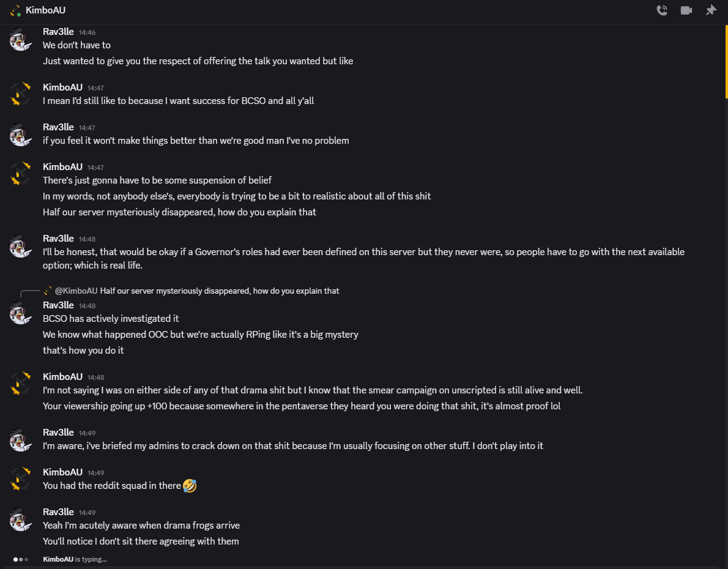Open Rav3lle's avatar beside "I'll be honest" message

click(x=21, y=246)
